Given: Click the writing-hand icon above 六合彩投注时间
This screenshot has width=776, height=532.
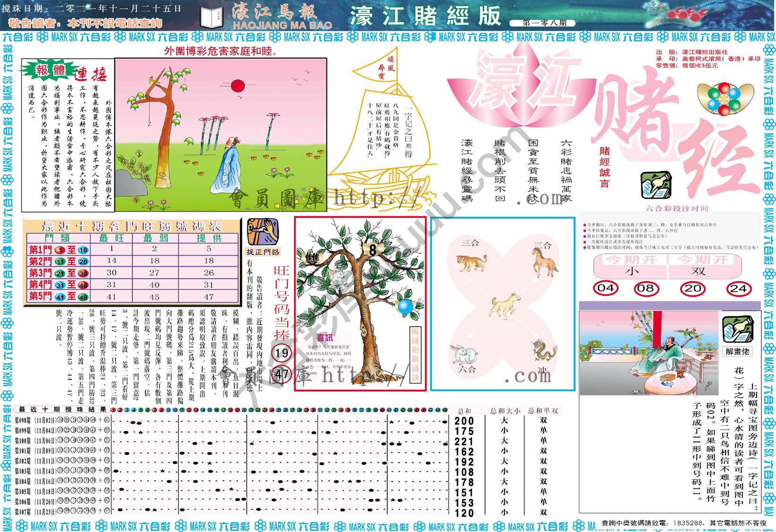Looking at the screenshot, I should 656,186.
